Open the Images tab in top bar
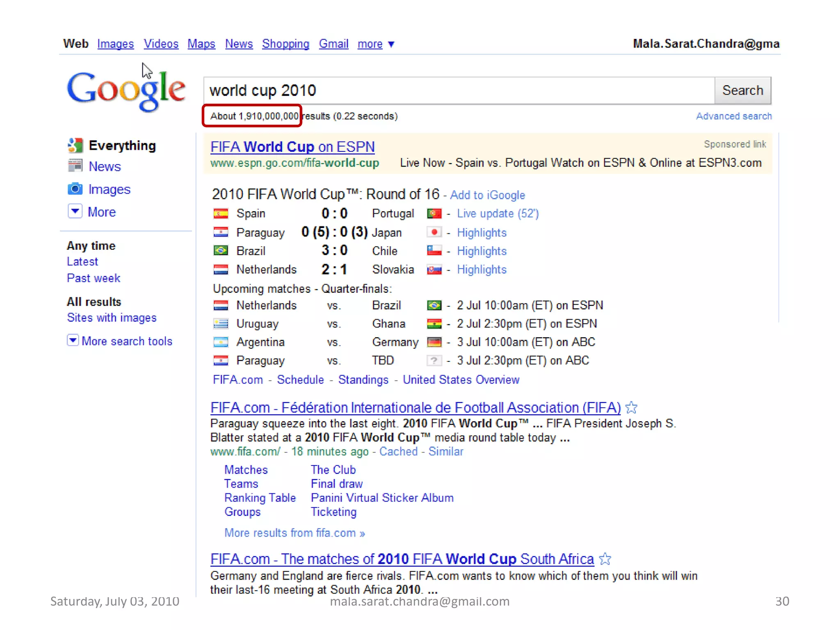The height and width of the screenshot is (630, 840). click(x=116, y=44)
